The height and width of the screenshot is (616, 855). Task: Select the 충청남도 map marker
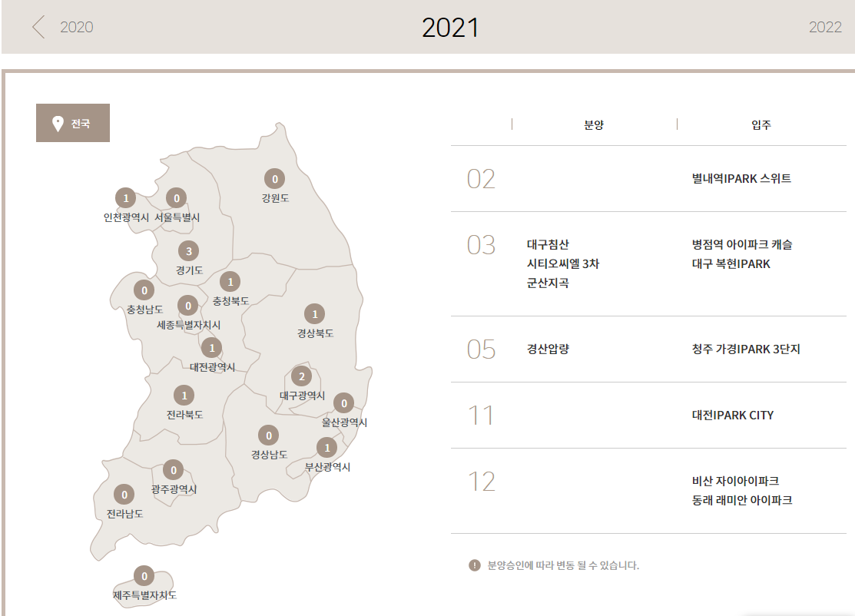[x=144, y=290]
